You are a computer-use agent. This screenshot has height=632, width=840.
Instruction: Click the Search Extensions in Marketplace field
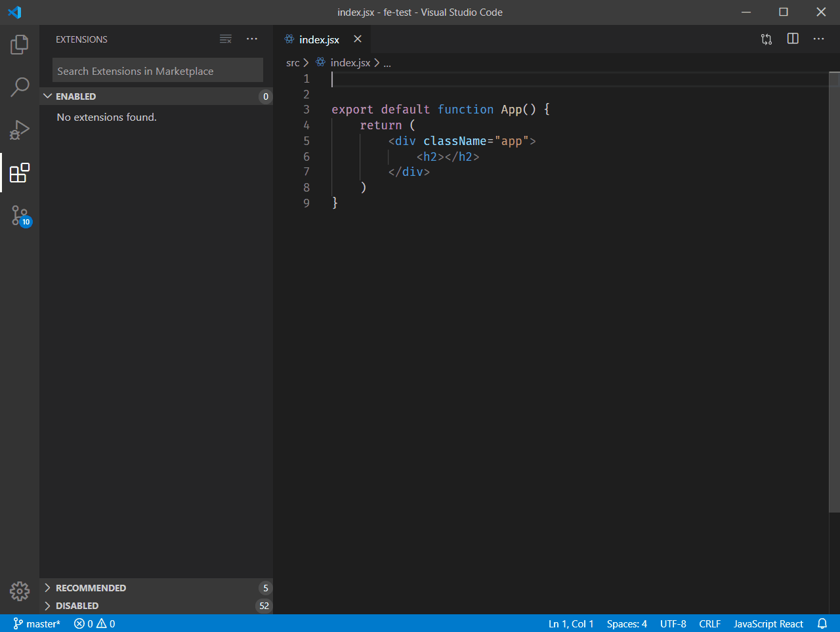click(x=157, y=70)
